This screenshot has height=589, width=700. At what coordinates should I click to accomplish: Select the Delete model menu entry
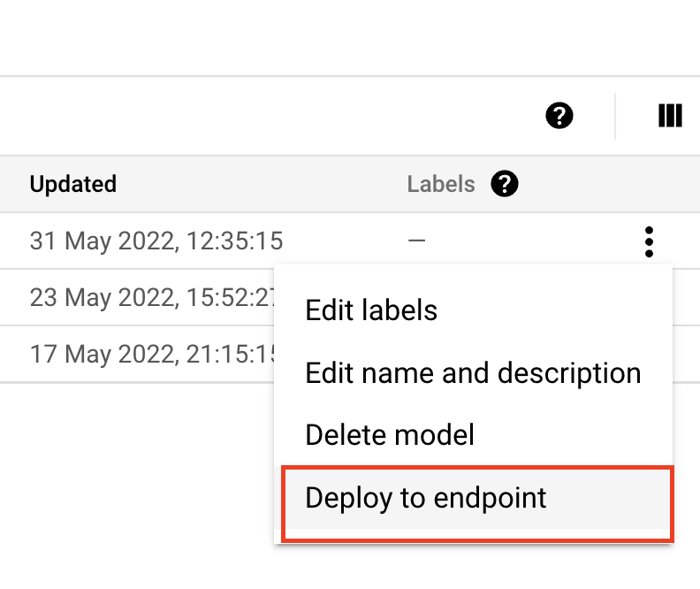point(390,434)
